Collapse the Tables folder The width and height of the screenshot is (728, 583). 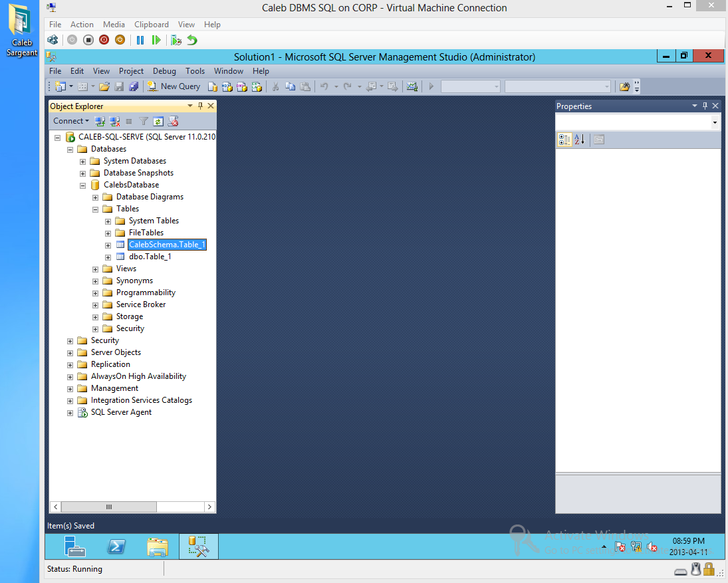click(95, 209)
